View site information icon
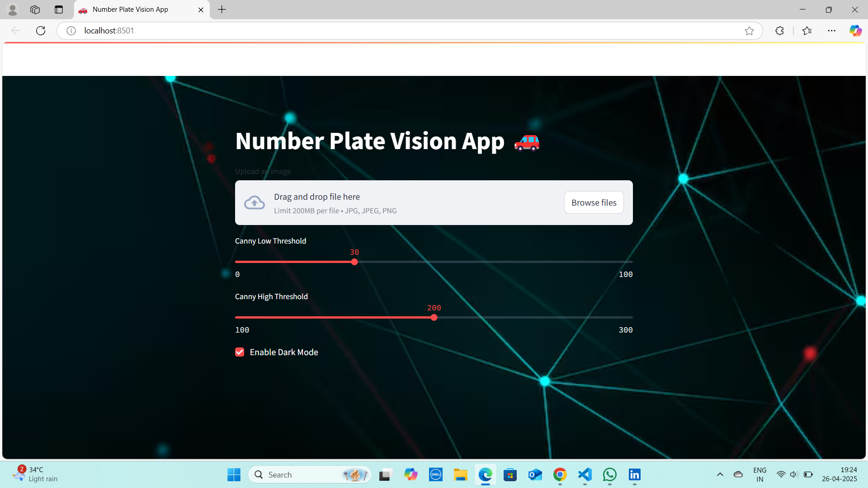868x488 pixels. pos(71,31)
